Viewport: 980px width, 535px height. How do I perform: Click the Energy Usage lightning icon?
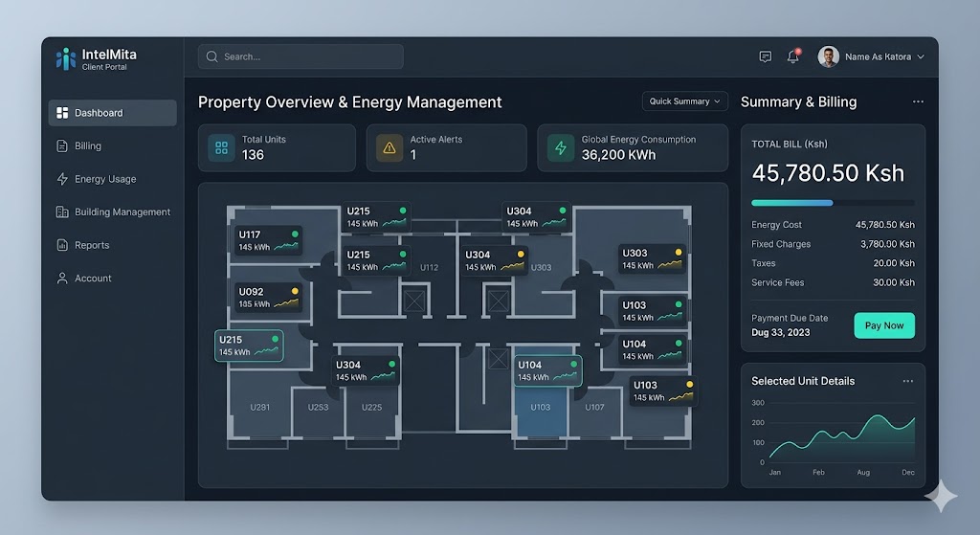click(62, 179)
